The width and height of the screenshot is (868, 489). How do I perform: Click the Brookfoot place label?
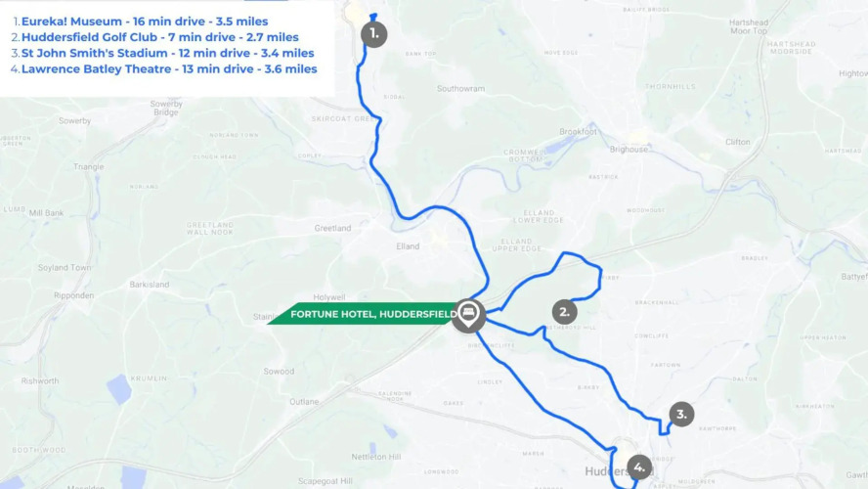[x=579, y=132]
